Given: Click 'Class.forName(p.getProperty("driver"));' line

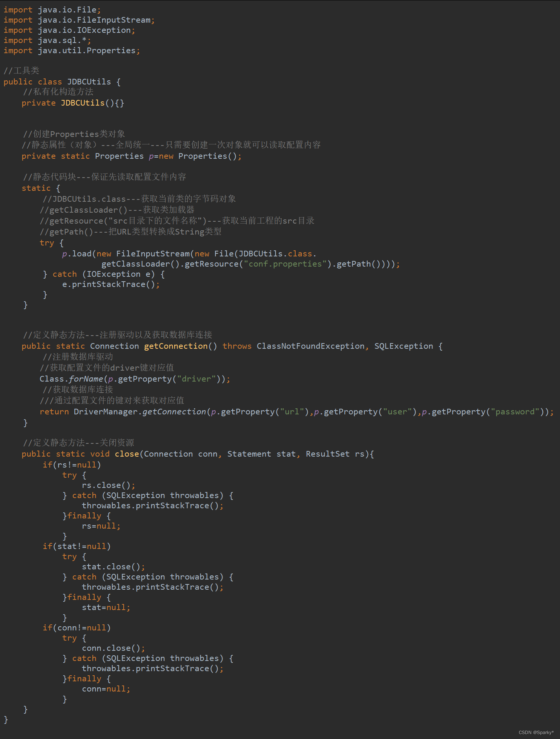Looking at the screenshot, I should click(x=135, y=379).
